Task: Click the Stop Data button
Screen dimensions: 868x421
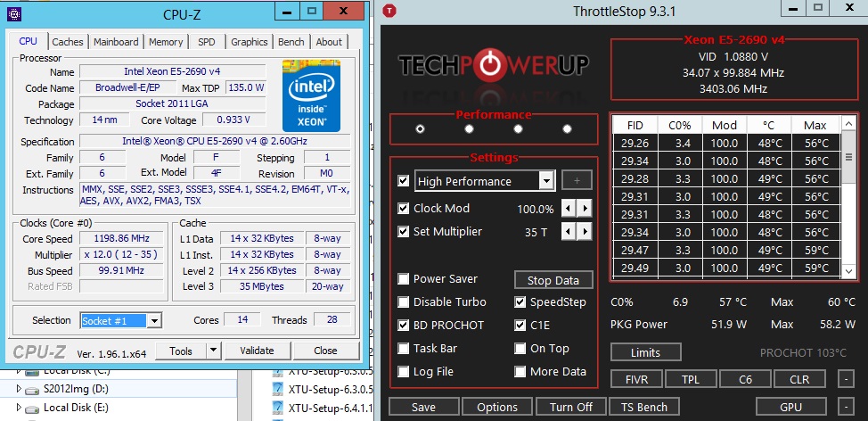Action: coord(553,280)
